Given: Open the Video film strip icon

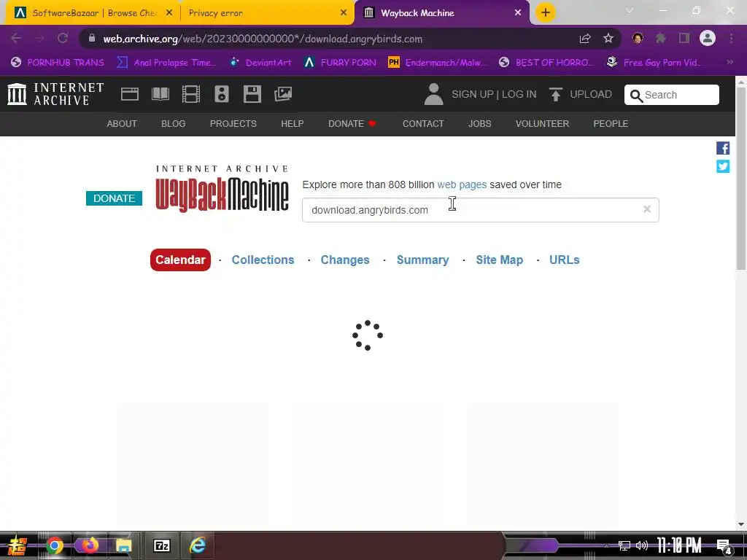Looking at the screenshot, I should click(x=190, y=94).
